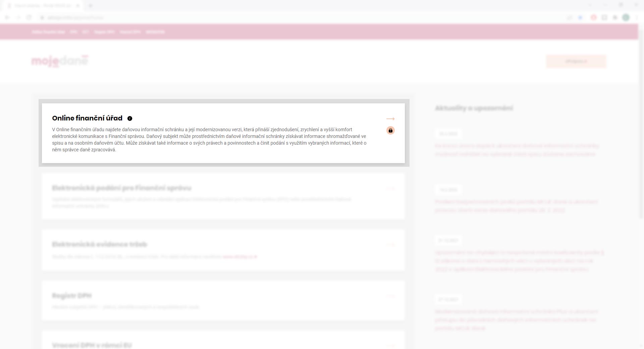The image size is (644, 349).
Task: Follow the www.etrzby.cz link in EET card
Action: 240,257
